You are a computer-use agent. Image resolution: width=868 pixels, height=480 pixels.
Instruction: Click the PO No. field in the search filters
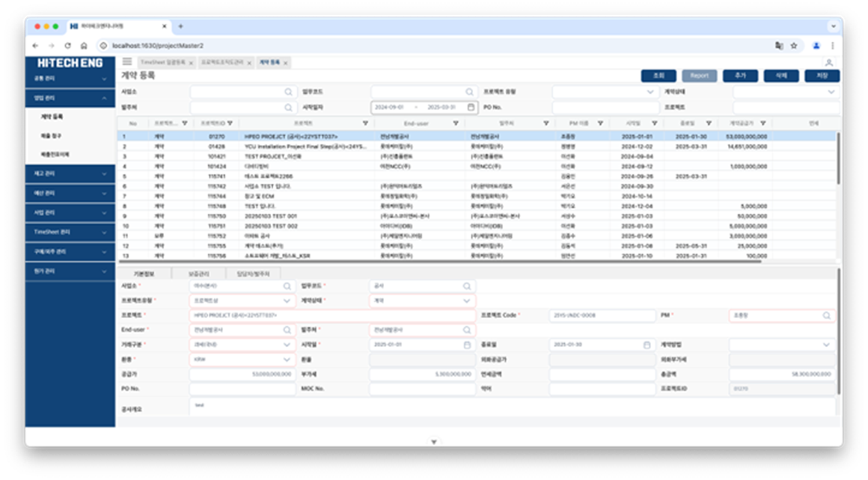[x=605, y=107]
